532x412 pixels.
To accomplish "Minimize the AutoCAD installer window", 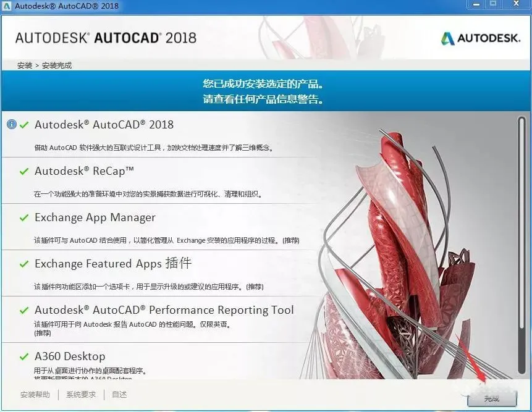I will (476, 4).
